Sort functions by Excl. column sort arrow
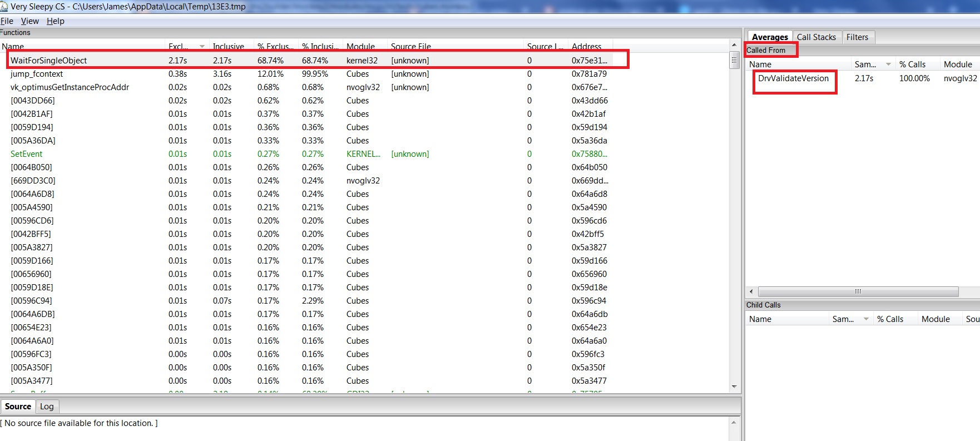The width and height of the screenshot is (980, 441). click(202, 47)
